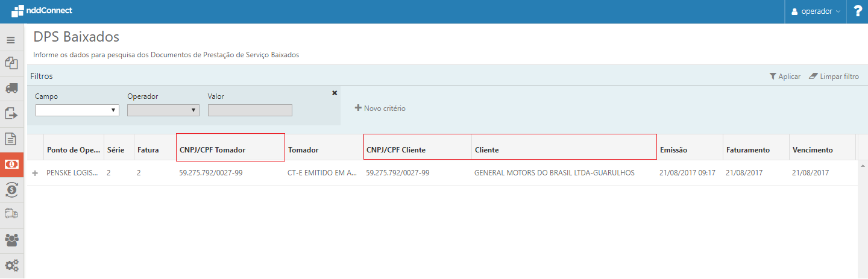Open the Campo dropdown
This screenshot has height=279, width=868.
(77, 110)
